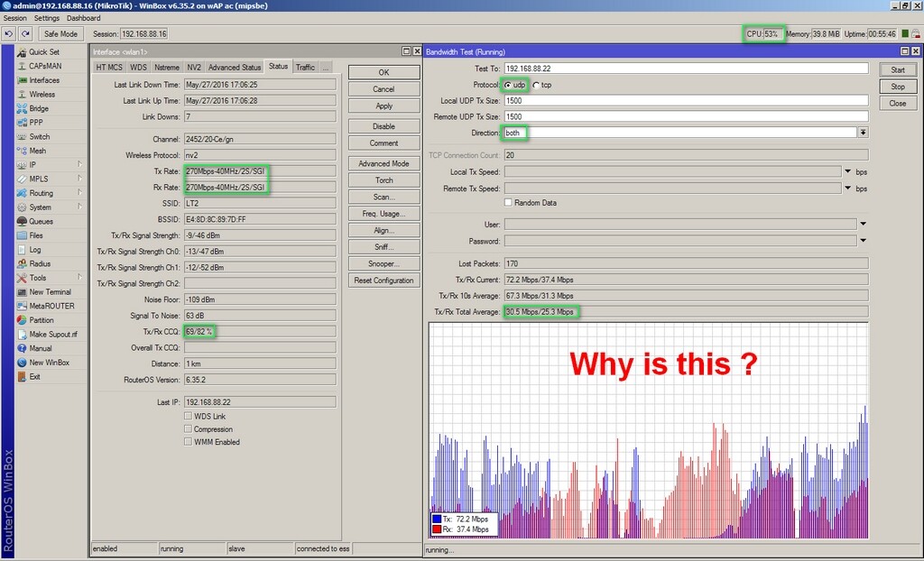Expand the Password field arrow
Viewport: 924px width, 561px height.
(x=863, y=241)
